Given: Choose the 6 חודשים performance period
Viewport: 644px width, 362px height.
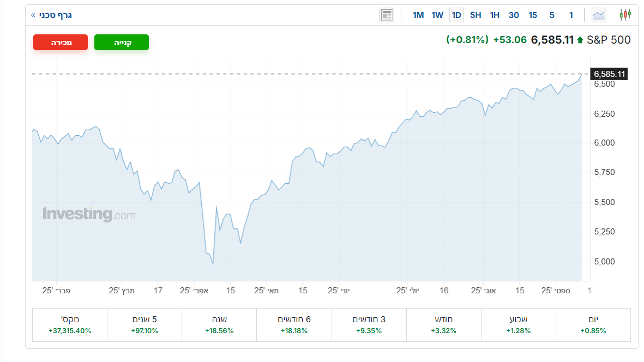Looking at the screenshot, I should [x=294, y=325].
